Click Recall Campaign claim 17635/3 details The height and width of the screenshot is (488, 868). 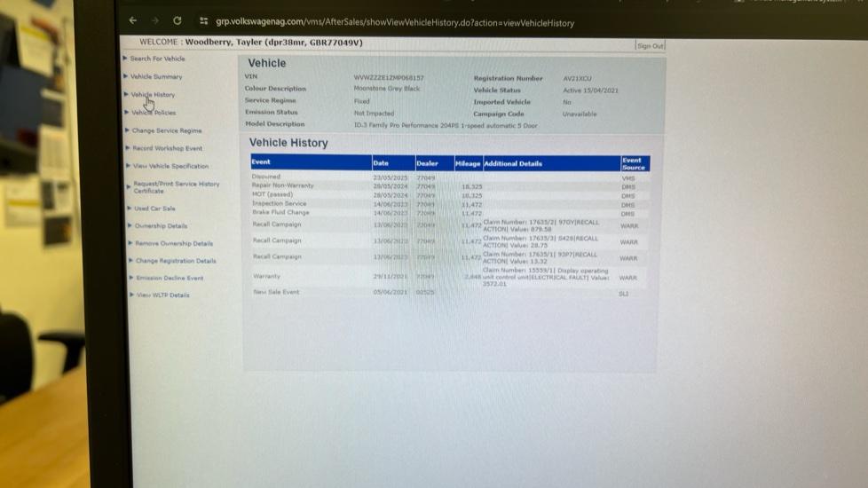[541, 242]
